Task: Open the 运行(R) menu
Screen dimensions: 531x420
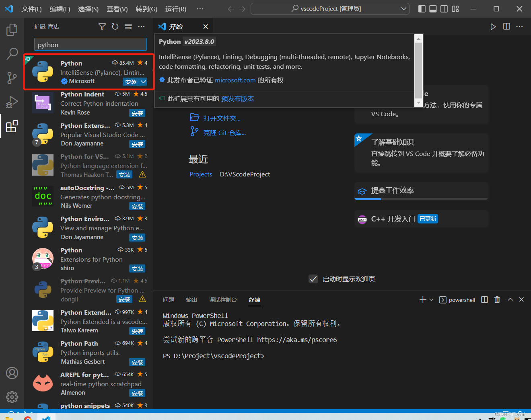Action: (176, 9)
